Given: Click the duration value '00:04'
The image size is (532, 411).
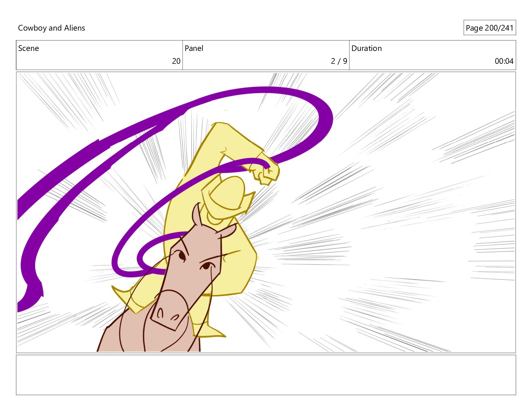Looking at the screenshot, I should click(x=504, y=61).
